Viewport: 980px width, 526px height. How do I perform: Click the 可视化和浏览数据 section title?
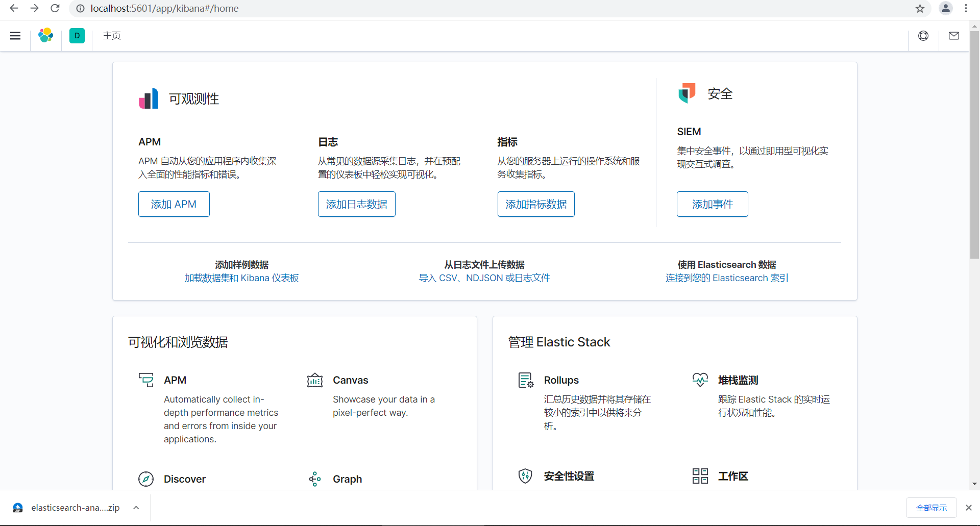(178, 342)
